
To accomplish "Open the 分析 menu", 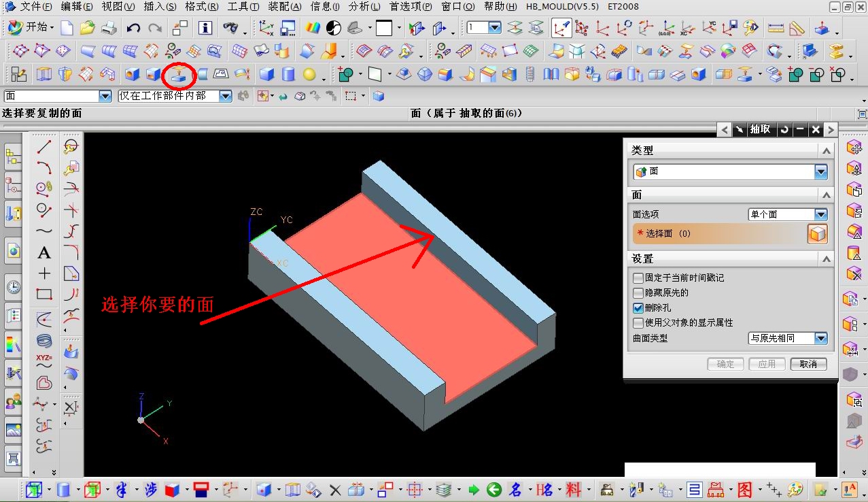I will pos(364,7).
